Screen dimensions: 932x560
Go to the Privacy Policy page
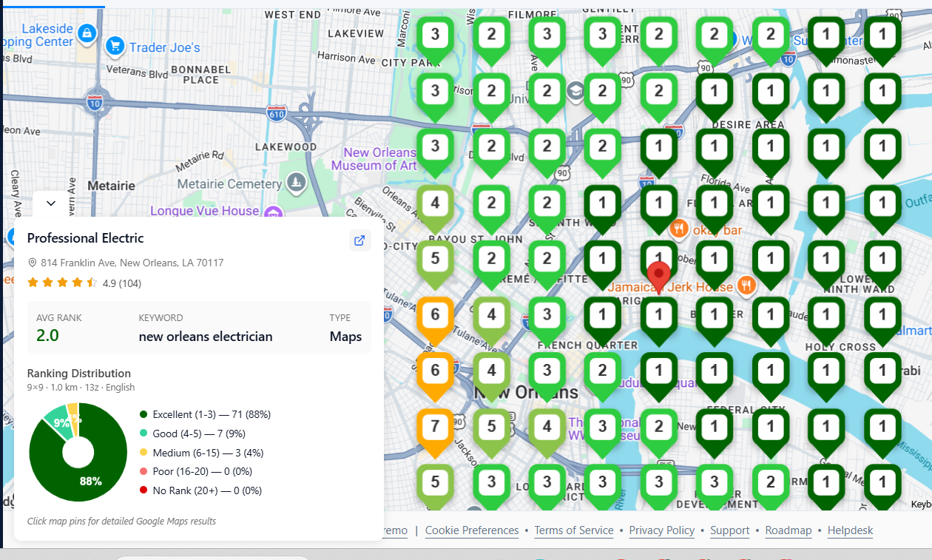(662, 530)
